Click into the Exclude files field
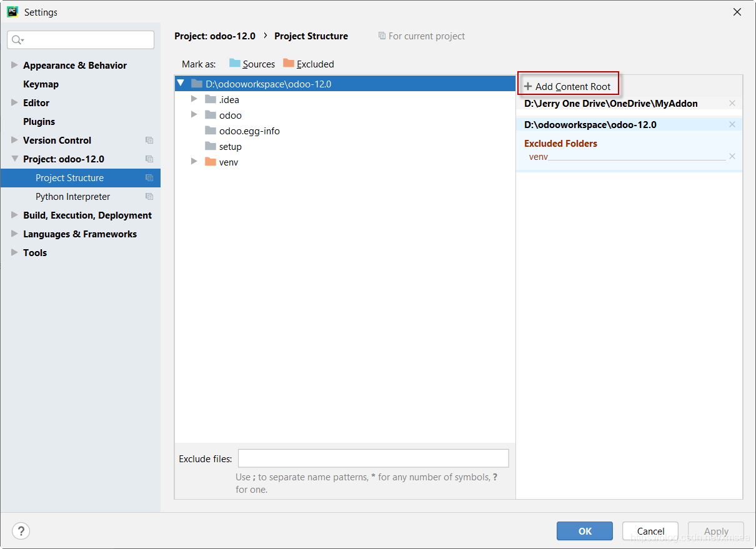756x549 pixels. 374,458
